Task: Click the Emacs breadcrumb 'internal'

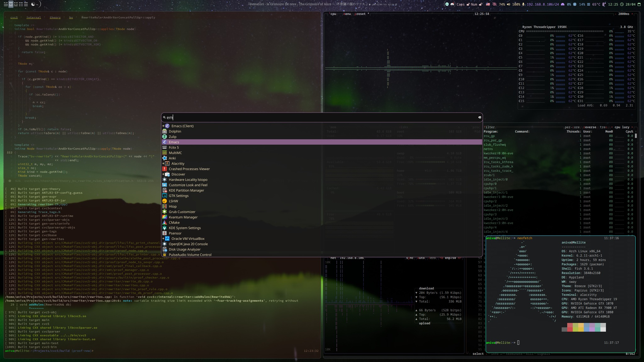Action: [x=34, y=18]
